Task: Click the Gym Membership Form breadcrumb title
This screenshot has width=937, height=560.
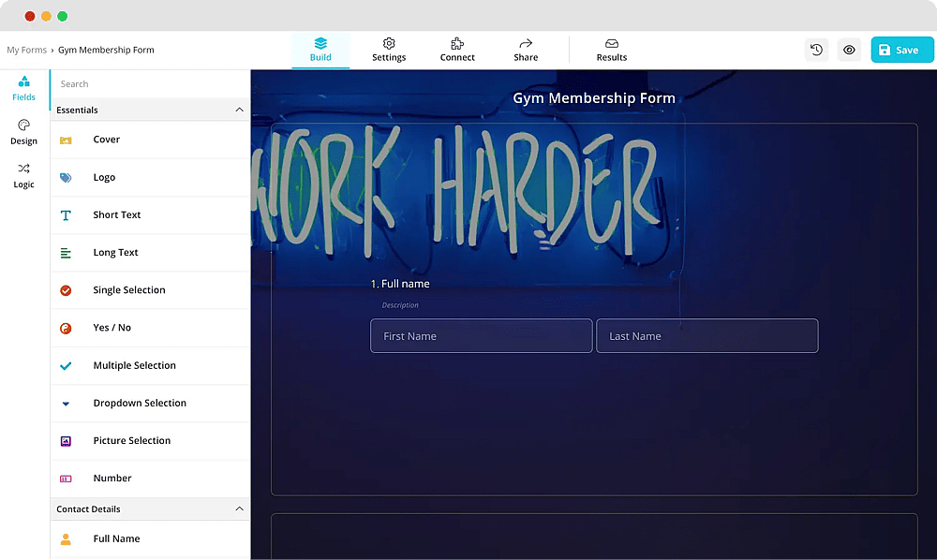Action: 106,51
